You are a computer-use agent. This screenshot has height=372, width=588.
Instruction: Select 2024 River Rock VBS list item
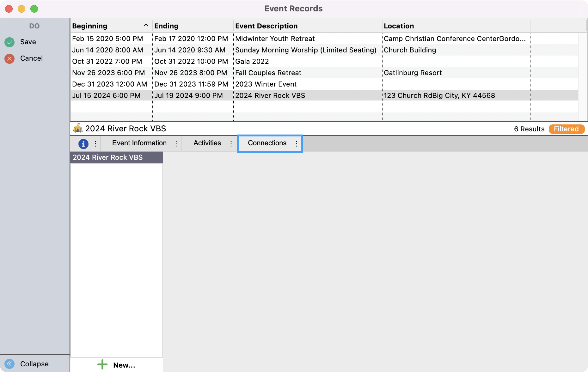[x=108, y=157]
